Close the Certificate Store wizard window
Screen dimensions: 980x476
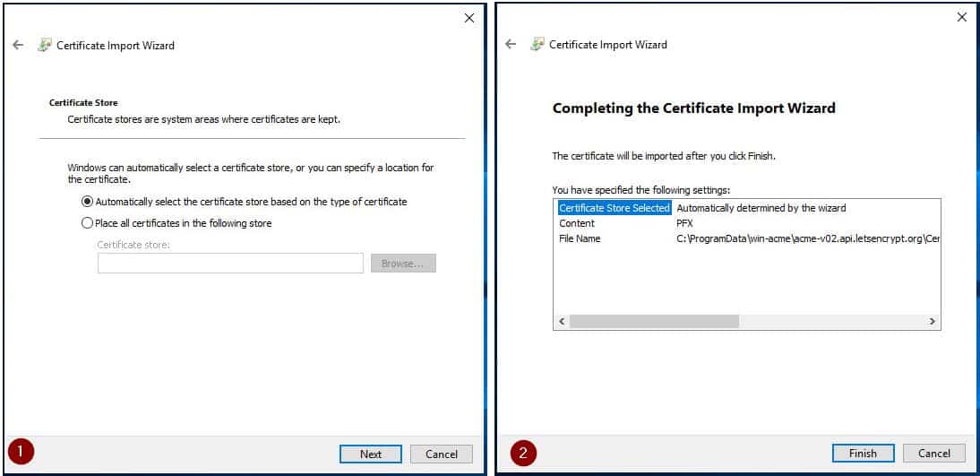point(469,18)
